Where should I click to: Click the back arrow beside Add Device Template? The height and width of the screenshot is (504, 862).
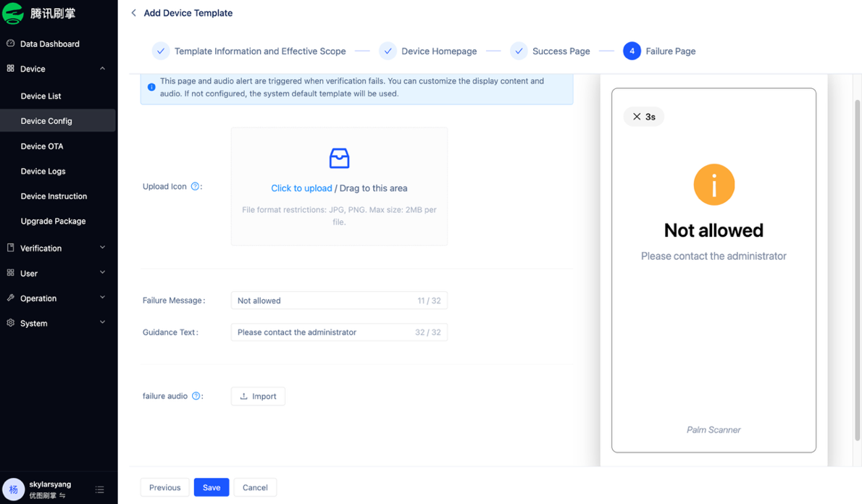(133, 12)
